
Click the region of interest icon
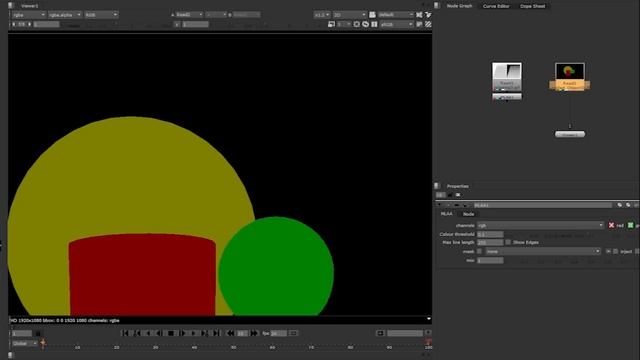(357, 24)
